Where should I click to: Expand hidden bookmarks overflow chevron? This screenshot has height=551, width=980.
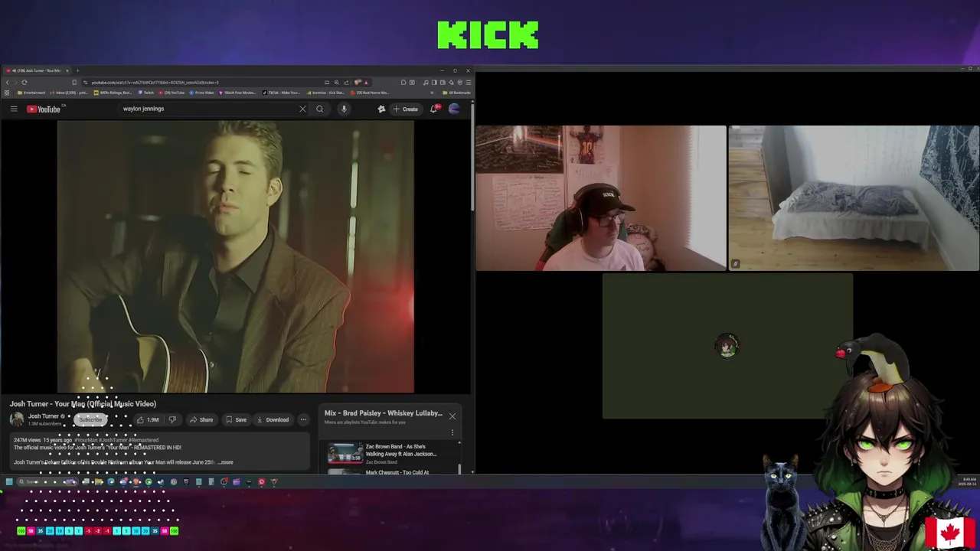(x=432, y=93)
